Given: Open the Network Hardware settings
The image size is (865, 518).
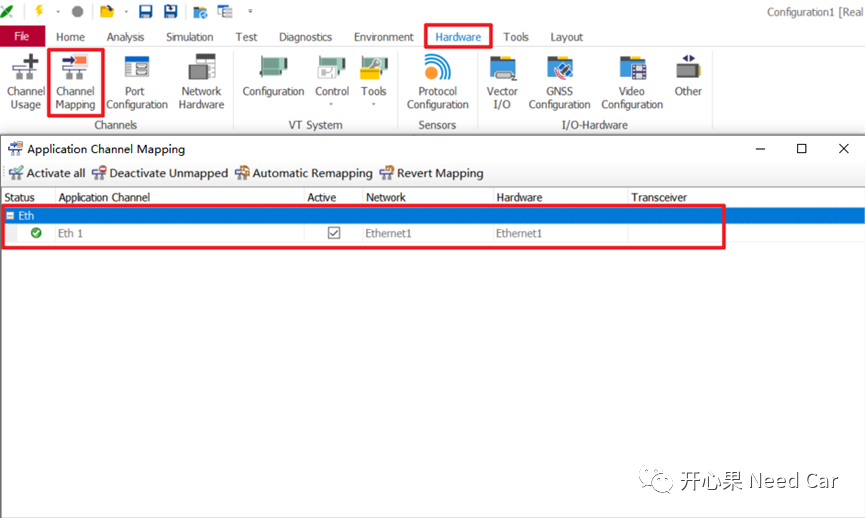Looking at the screenshot, I should click(201, 83).
